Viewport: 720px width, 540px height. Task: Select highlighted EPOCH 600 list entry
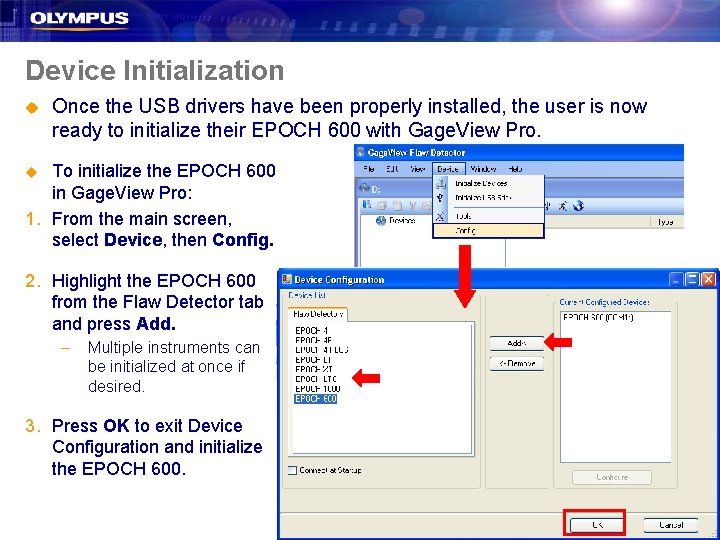[x=315, y=399]
